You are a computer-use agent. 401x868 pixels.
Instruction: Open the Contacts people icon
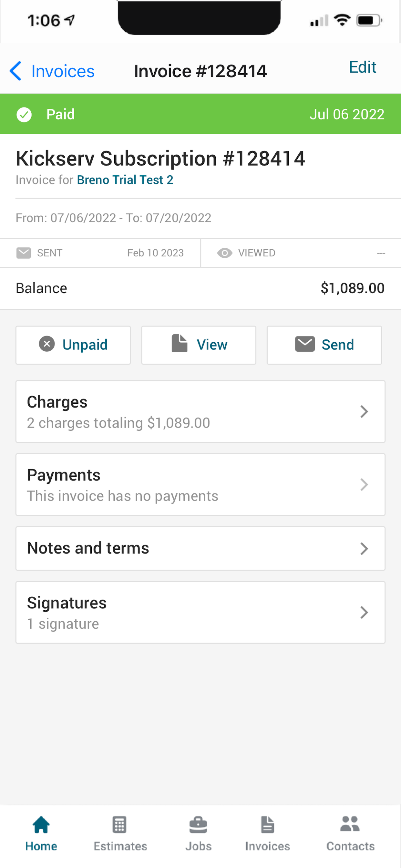350,824
